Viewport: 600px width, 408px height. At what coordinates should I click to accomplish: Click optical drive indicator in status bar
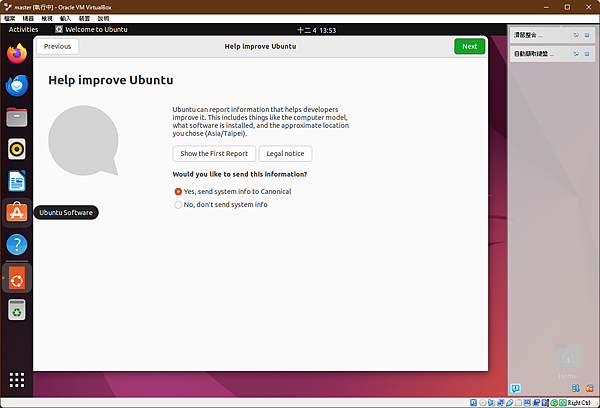483,403
